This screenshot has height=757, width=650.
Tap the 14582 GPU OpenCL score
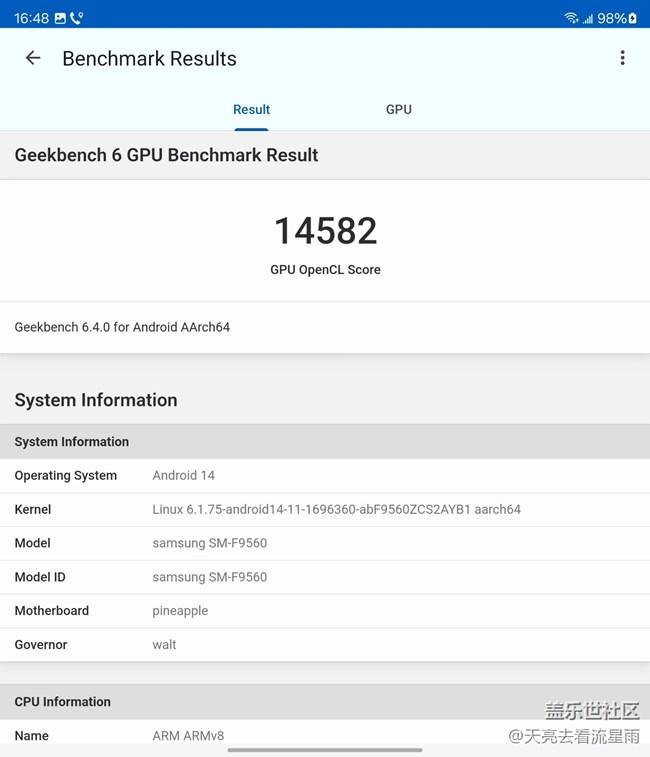325,231
